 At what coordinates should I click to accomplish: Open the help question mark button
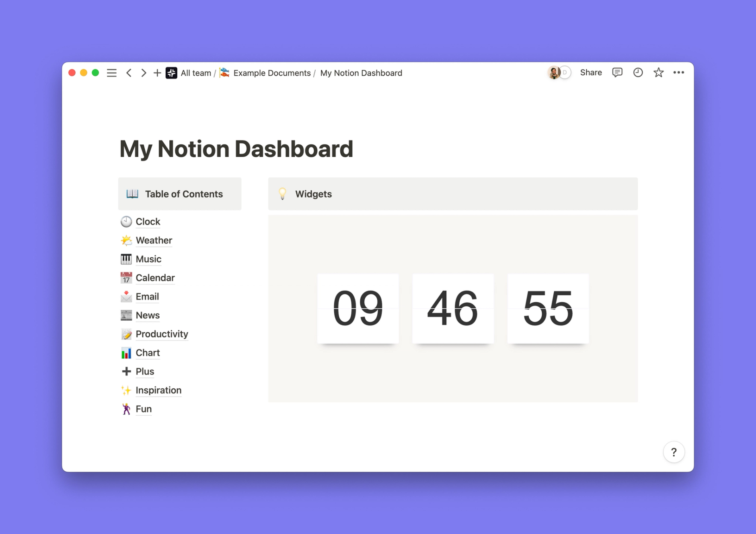coord(674,452)
